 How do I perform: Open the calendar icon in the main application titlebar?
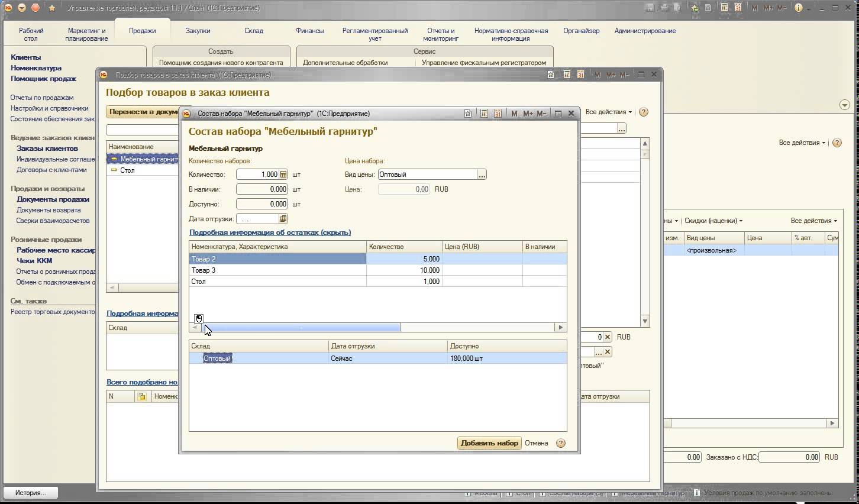[x=738, y=8]
